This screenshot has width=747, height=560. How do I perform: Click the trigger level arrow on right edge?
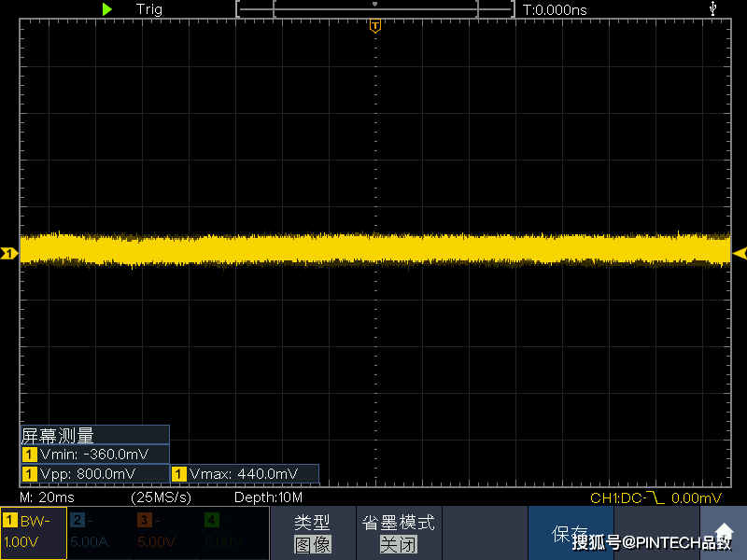click(739, 253)
